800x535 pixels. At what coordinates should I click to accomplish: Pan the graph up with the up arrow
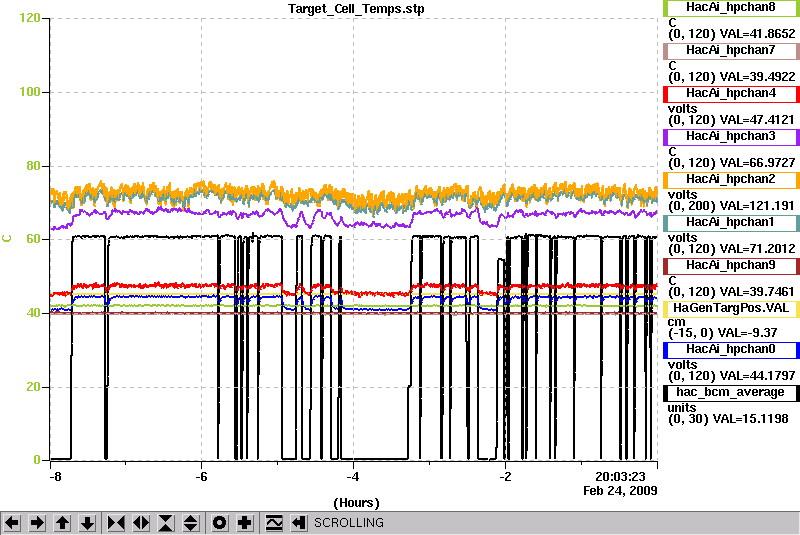pos(63,523)
